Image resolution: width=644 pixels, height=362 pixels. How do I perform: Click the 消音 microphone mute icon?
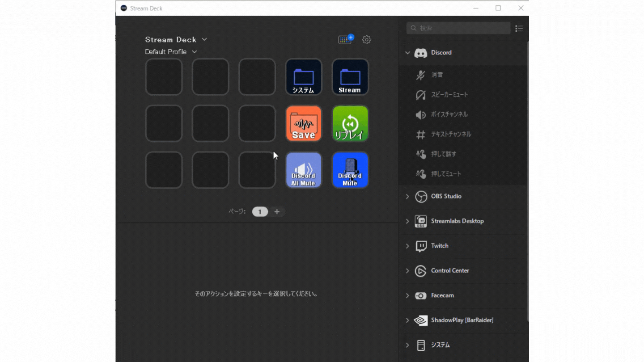click(x=420, y=75)
